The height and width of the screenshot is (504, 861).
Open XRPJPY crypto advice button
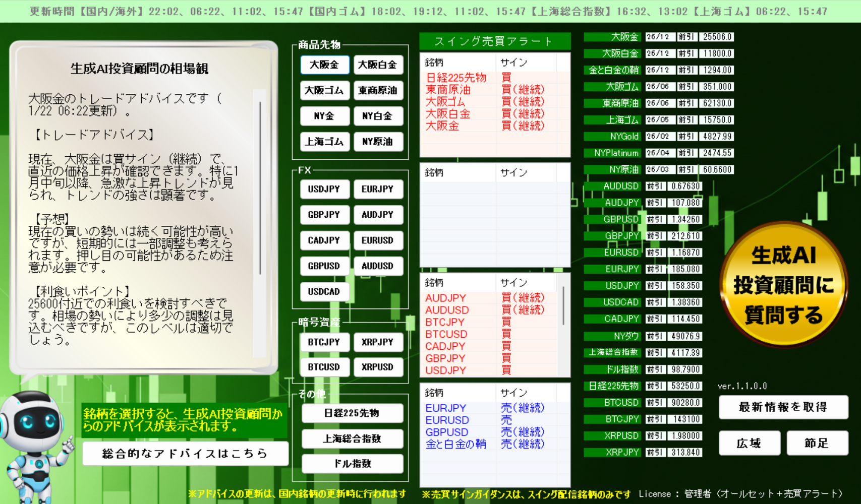point(378,342)
